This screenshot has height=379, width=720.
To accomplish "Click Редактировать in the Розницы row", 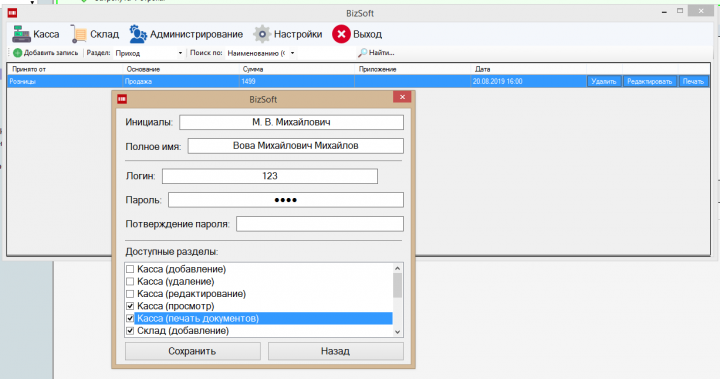I will [x=650, y=81].
